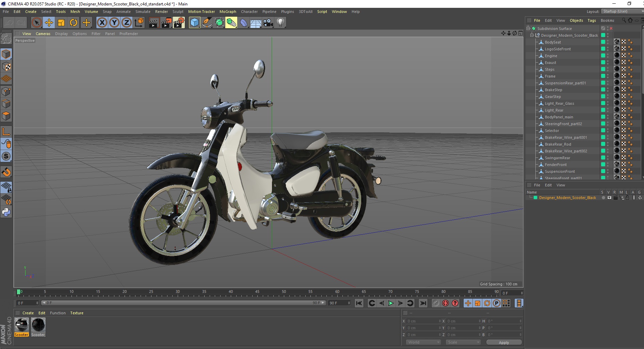This screenshot has width=644, height=349.
Task: Switch to Texture mode
Action: tap(6, 67)
